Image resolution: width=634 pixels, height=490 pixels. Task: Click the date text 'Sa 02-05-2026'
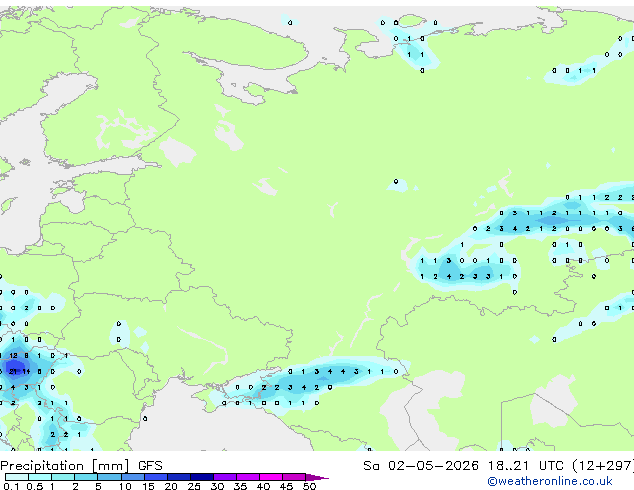coord(421,466)
